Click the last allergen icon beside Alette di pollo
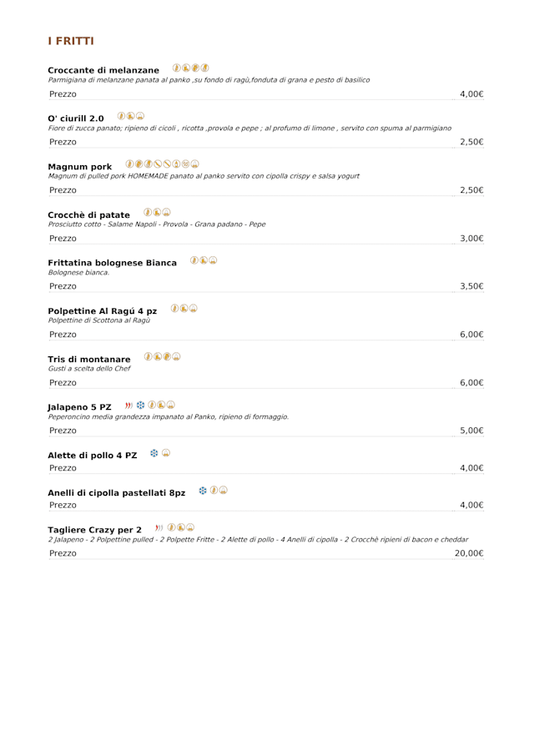 166,453
